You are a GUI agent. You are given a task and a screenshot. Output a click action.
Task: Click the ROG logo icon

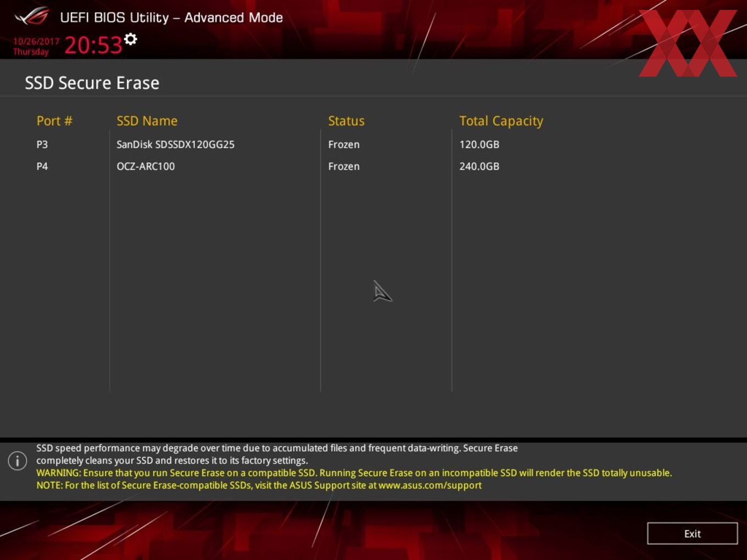coord(32,17)
